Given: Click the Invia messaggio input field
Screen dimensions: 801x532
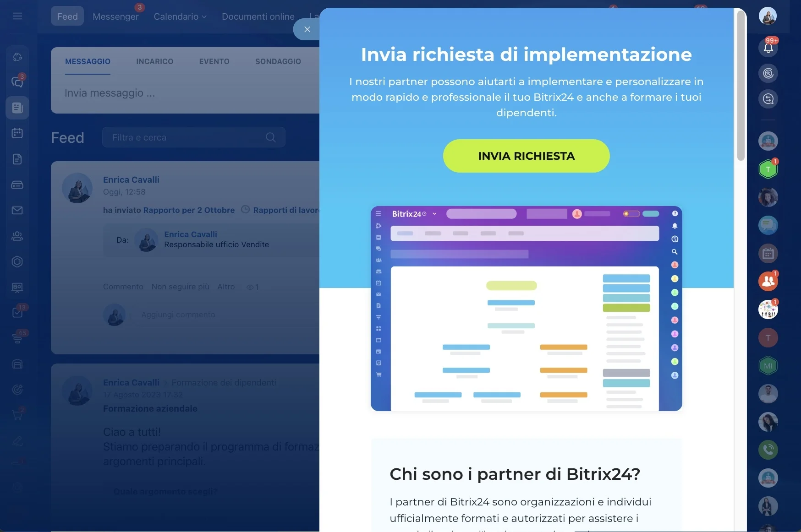Looking at the screenshot, I should [x=185, y=93].
